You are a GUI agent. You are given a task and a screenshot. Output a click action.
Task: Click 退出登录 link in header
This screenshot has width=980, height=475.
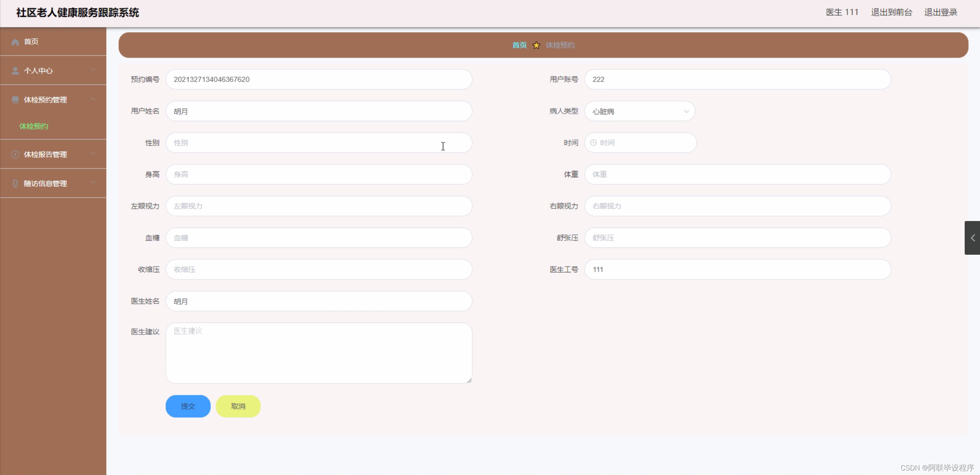coord(940,12)
